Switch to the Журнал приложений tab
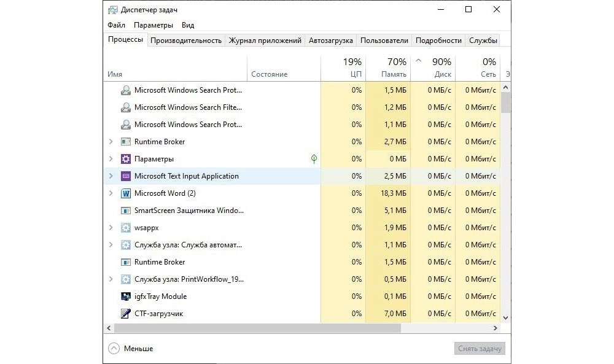 (265, 41)
